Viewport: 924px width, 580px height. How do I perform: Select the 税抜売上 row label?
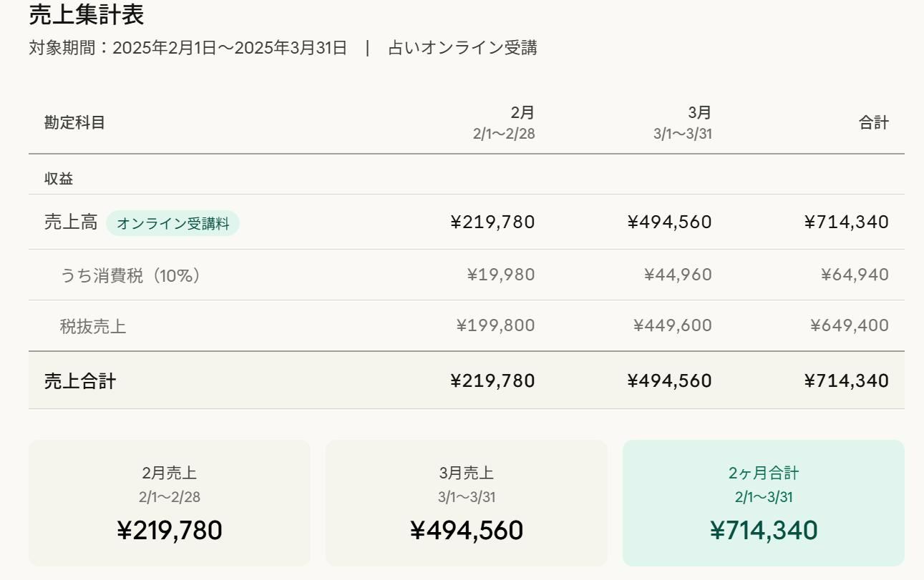tap(93, 327)
